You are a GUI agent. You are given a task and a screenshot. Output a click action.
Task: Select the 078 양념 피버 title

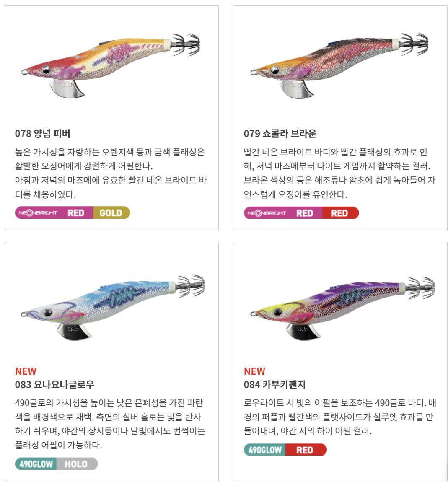tap(43, 133)
